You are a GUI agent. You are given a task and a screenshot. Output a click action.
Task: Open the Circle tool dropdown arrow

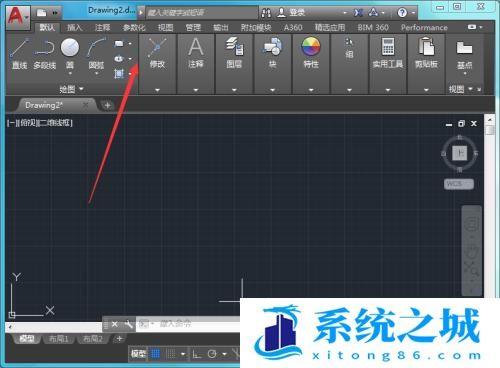[70, 73]
